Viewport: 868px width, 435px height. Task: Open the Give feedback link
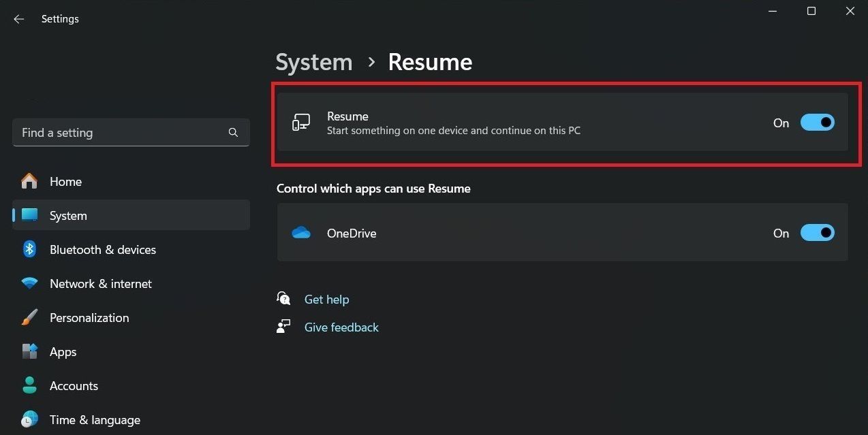click(x=341, y=327)
